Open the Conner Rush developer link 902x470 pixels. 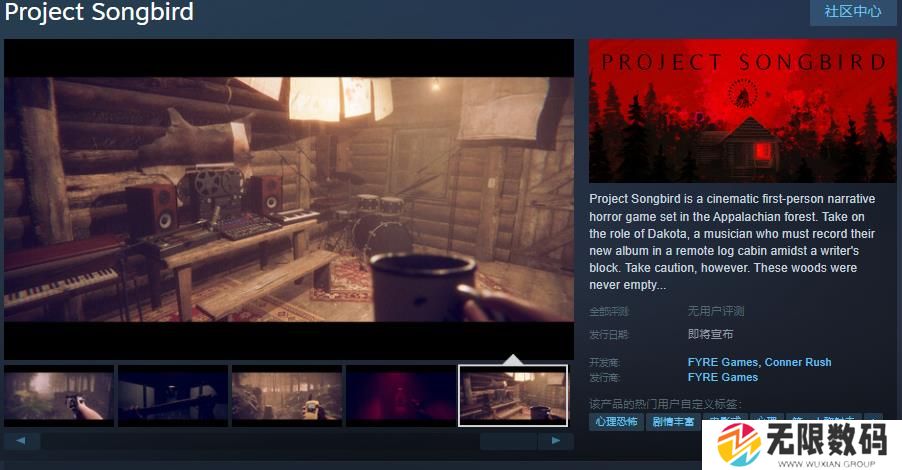click(798, 362)
